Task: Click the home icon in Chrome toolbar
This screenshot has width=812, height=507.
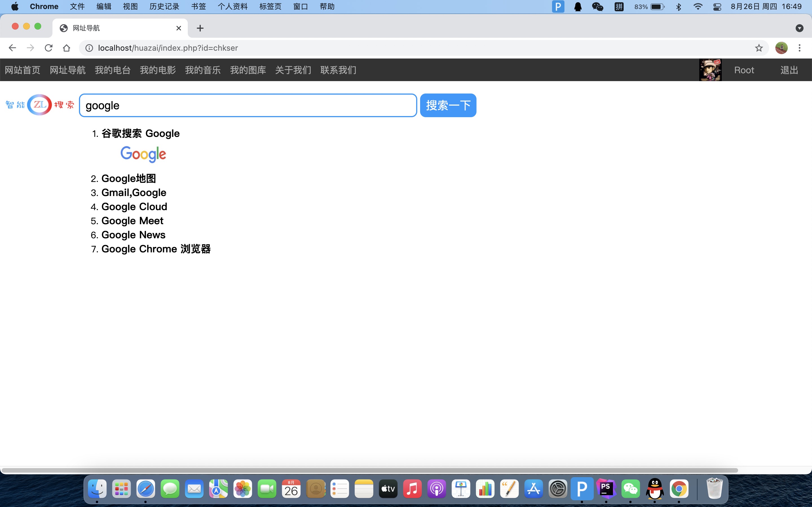Action: point(67,48)
